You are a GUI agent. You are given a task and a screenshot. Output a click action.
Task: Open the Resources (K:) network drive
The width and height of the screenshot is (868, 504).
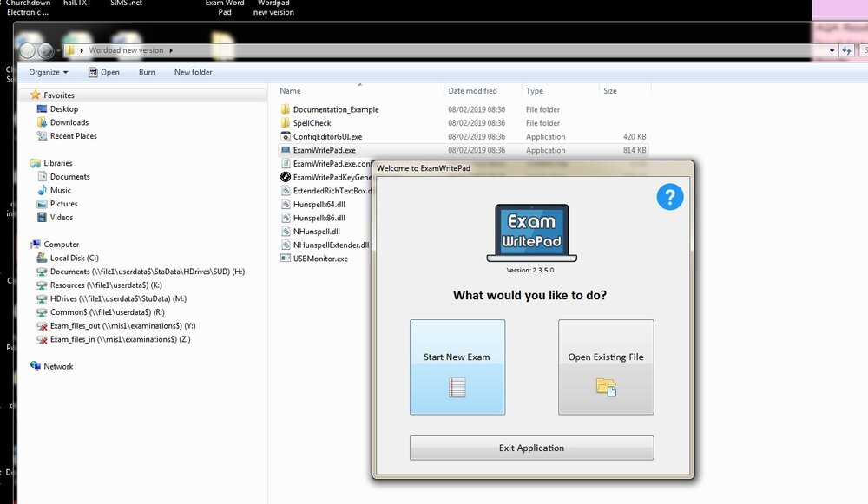coord(106,285)
